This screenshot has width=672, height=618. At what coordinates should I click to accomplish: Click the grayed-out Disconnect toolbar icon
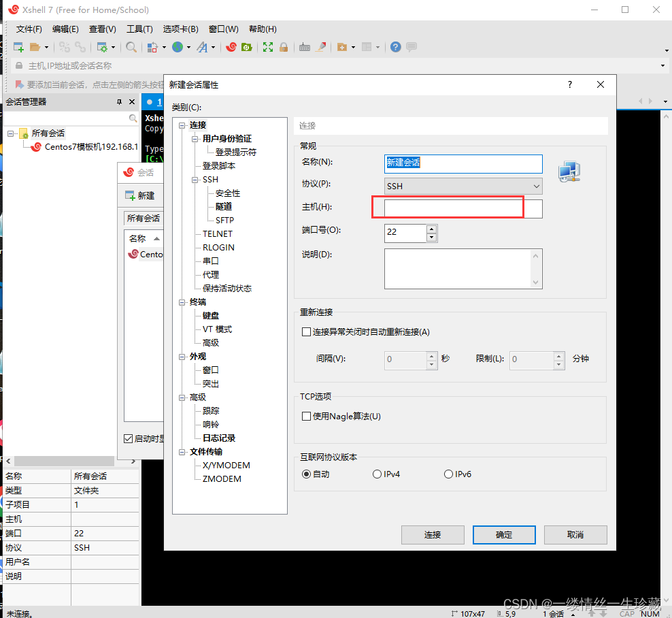tap(65, 47)
